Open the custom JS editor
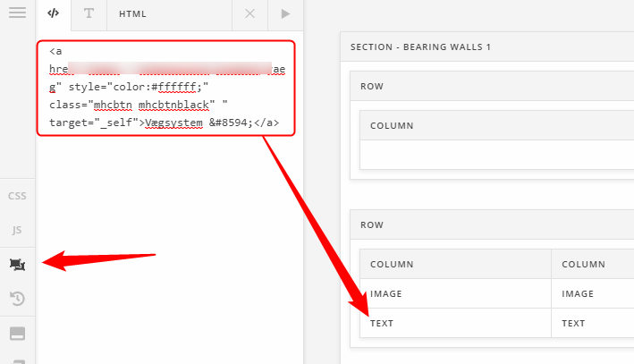Viewport: 634px width, 364px height. click(x=17, y=230)
